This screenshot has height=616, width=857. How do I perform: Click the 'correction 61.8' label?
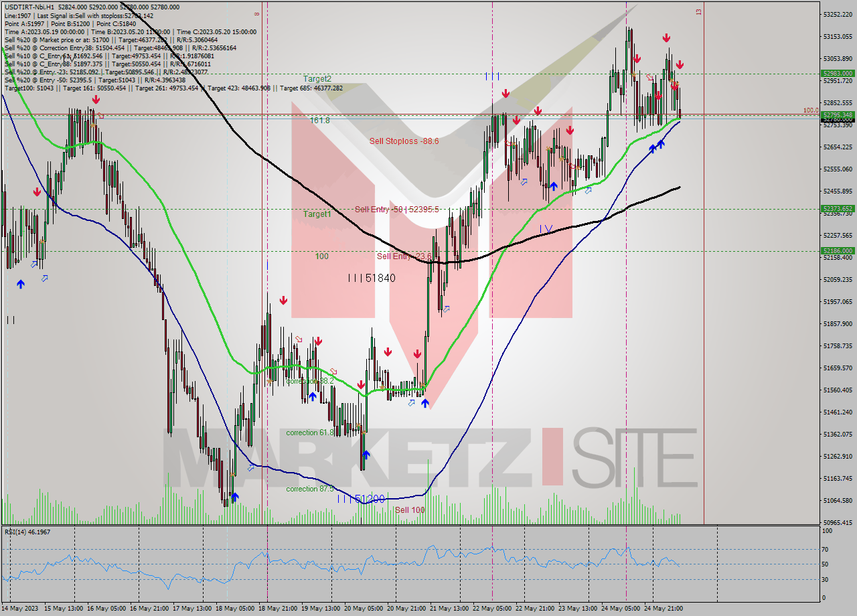tap(310, 433)
